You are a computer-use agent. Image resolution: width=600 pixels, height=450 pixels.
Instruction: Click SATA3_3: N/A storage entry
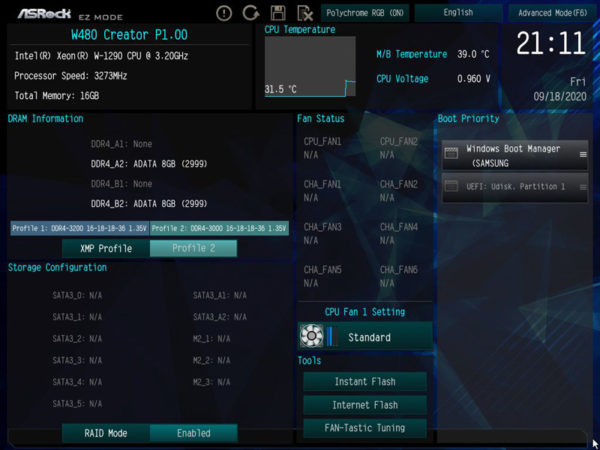pyautogui.click(x=77, y=360)
